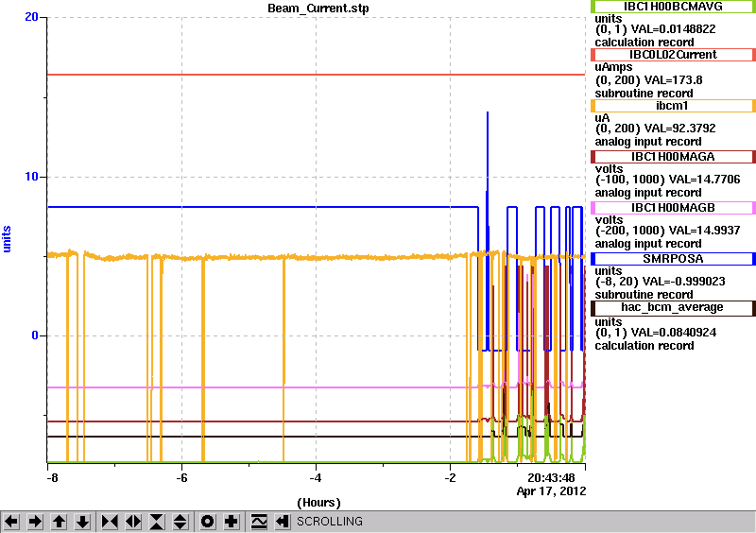This screenshot has width=756, height=533.
Task: Click the x-axis tick label -6
Action: [181, 478]
